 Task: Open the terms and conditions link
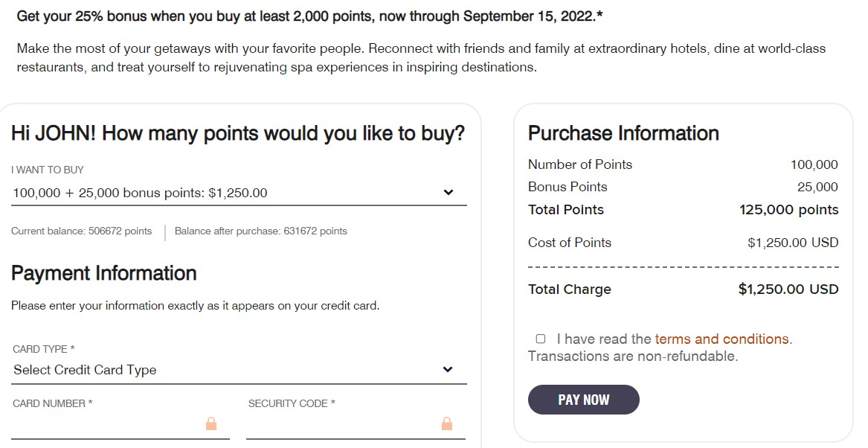[x=720, y=339]
